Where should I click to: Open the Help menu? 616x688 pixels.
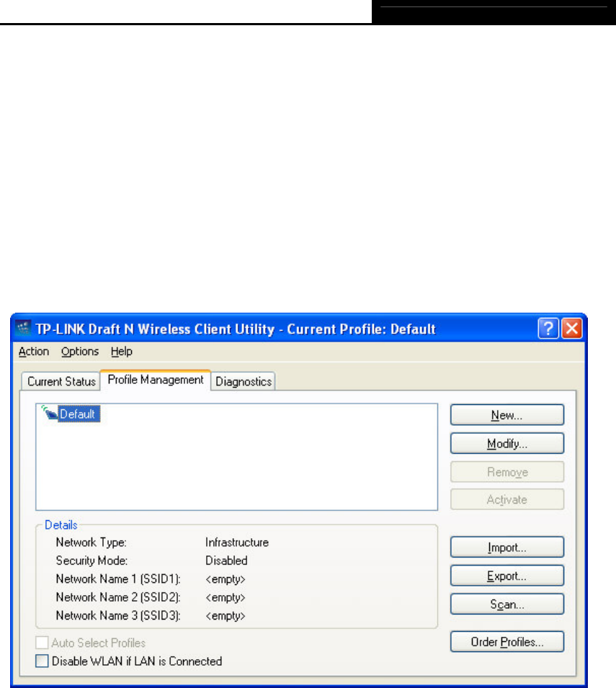122,352
